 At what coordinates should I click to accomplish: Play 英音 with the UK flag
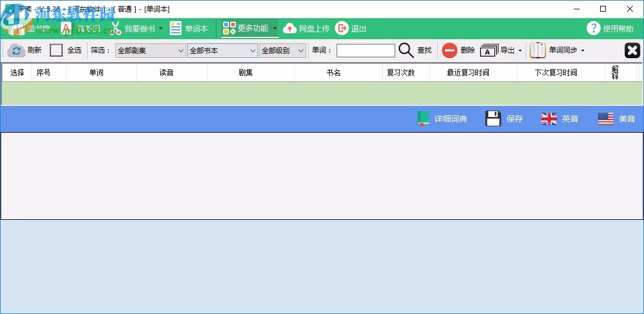click(x=549, y=119)
